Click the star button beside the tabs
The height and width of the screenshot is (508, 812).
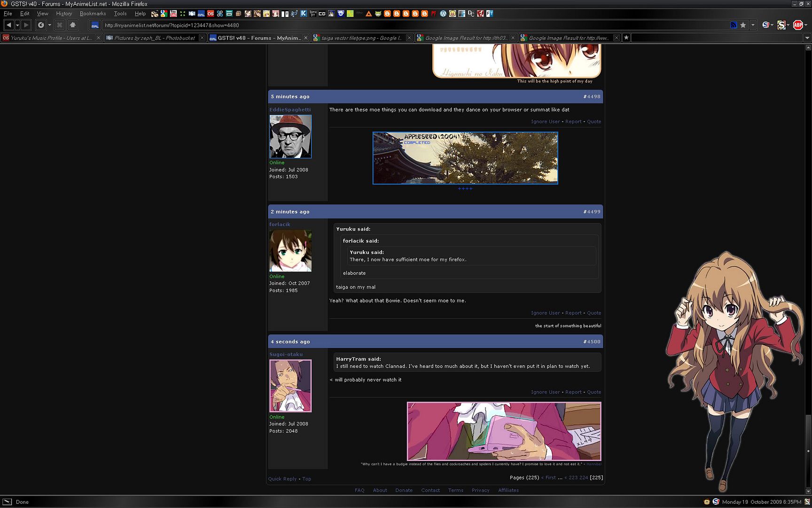[626, 38]
